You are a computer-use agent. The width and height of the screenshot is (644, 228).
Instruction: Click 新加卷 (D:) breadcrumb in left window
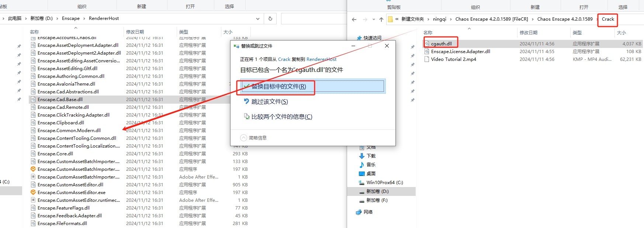tap(41, 18)
